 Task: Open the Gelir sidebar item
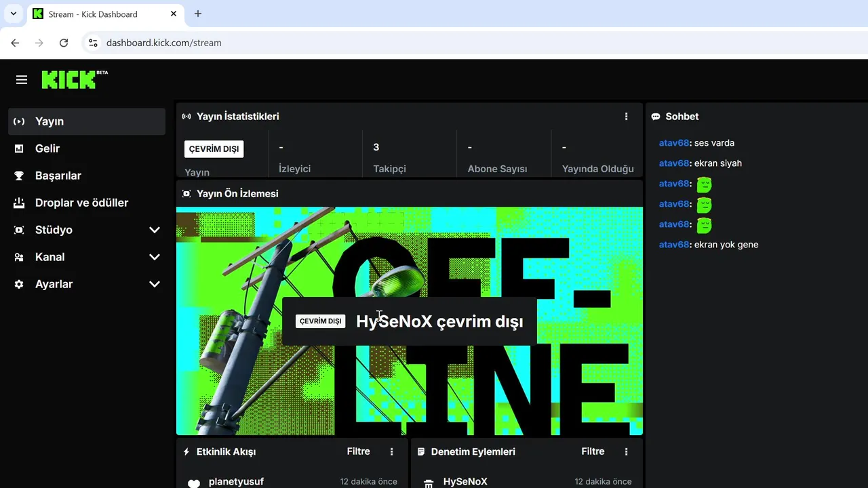(87, 148)
